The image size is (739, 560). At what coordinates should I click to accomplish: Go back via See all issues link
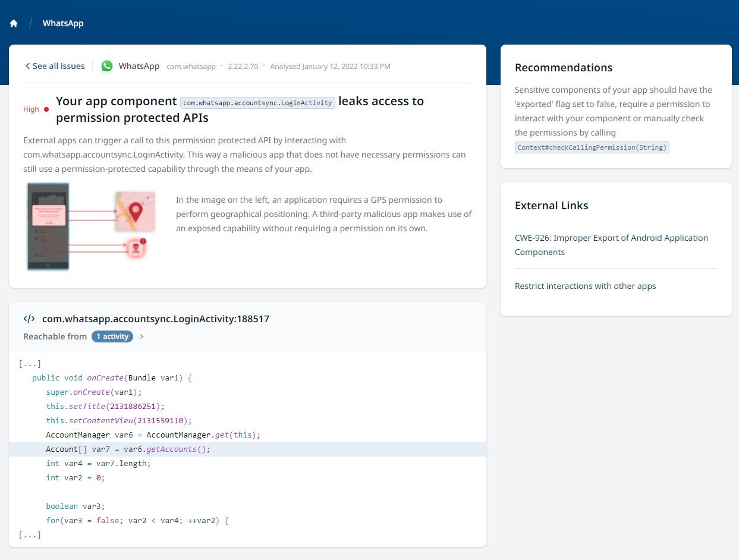[x=58, y=66]
